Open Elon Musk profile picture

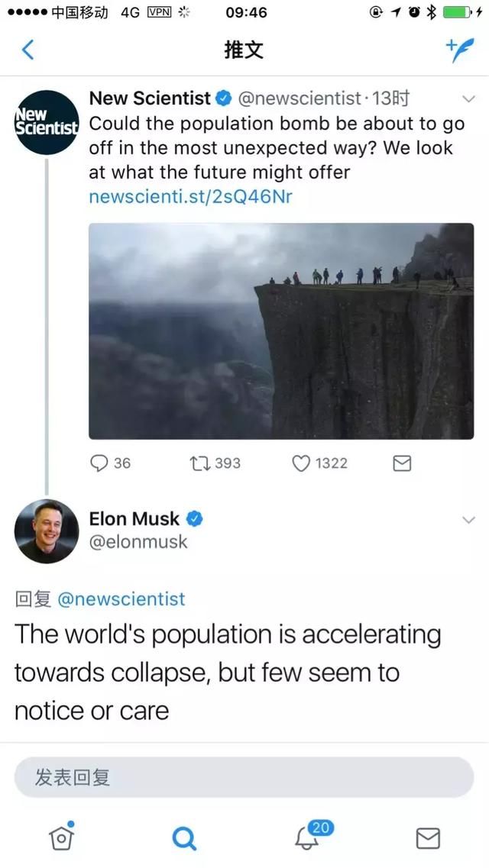47,531
